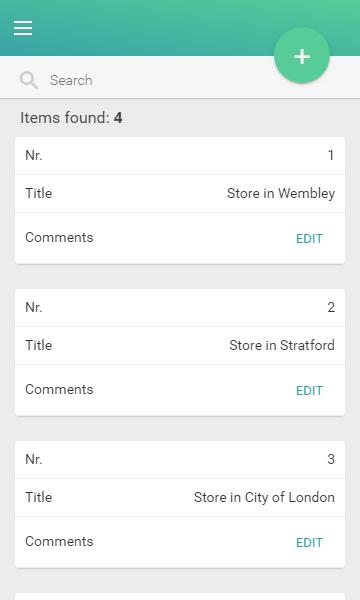The height and width of the screenshot is (600, 360).
Task: Click the magnifying glass search icon
Action: coord(29,80)
